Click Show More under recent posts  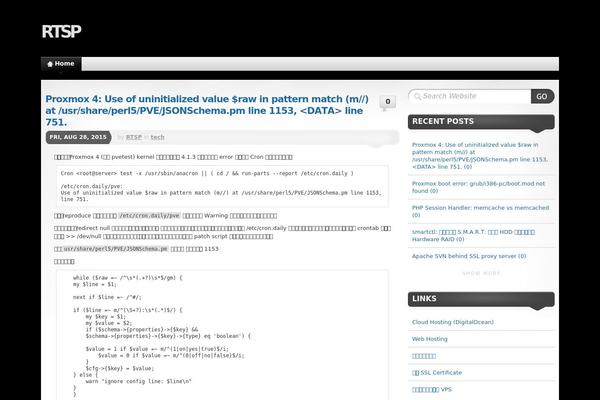(481, 273)
